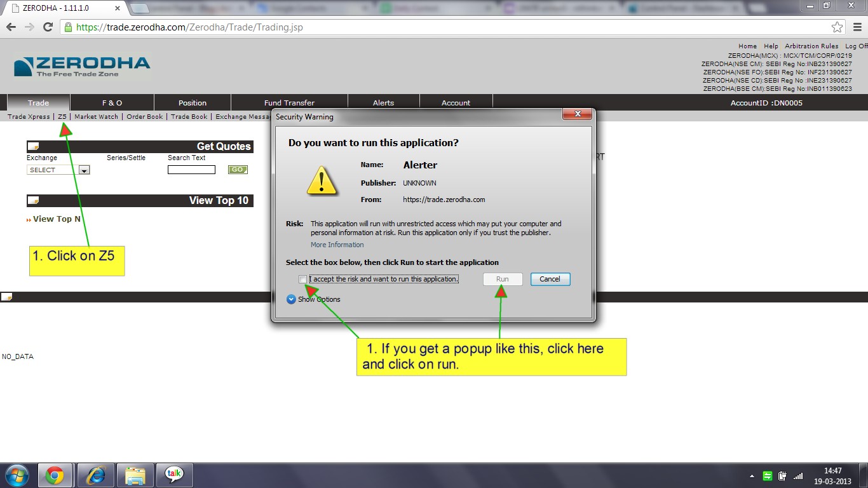Open the Trade Book submenu link
868x488 pixels.
(x=189, y=117)
